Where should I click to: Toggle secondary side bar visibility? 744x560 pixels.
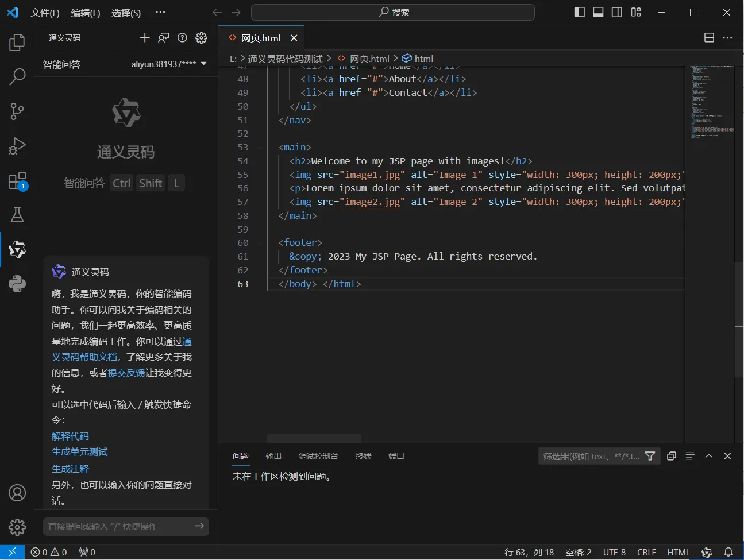tap(617, 12)
